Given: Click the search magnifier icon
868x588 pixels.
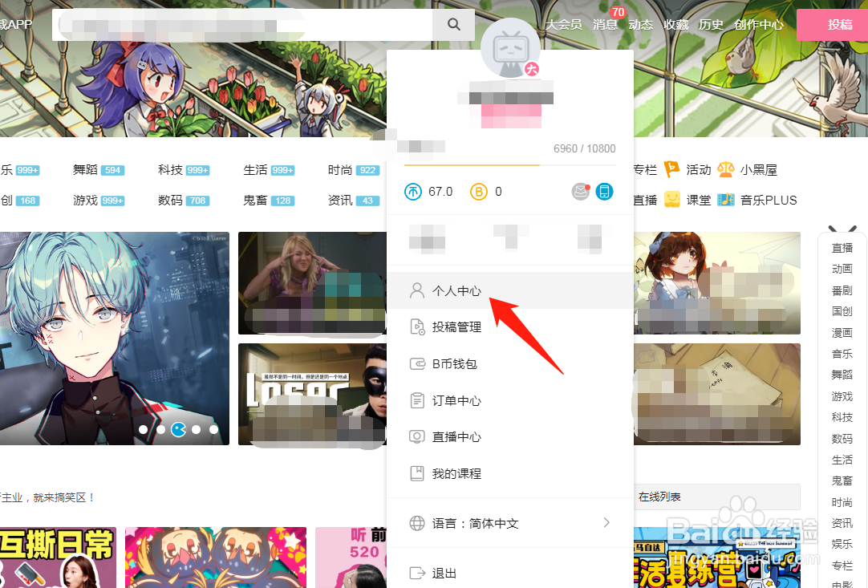Looking at the screenshot, I should point(454,24).
